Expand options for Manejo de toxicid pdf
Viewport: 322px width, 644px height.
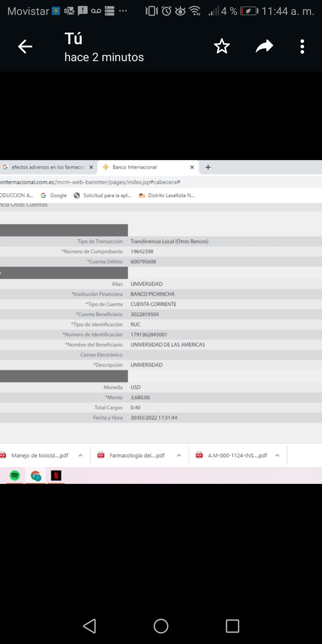pyautogui.click(x=80, y=455)
